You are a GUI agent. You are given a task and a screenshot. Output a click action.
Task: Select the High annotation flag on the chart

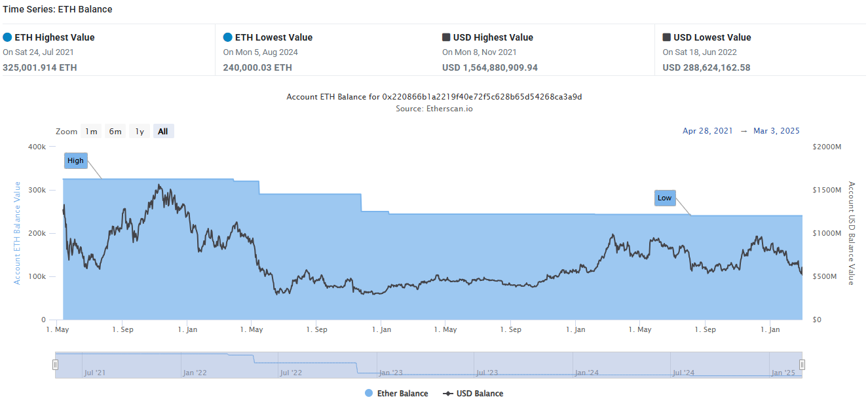tap(75, 160)
